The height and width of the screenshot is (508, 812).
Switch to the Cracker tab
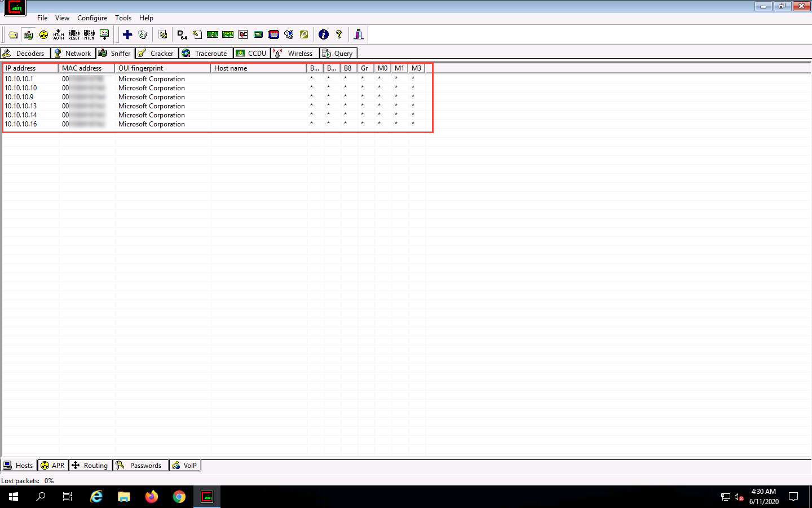[x=157, y=53]
